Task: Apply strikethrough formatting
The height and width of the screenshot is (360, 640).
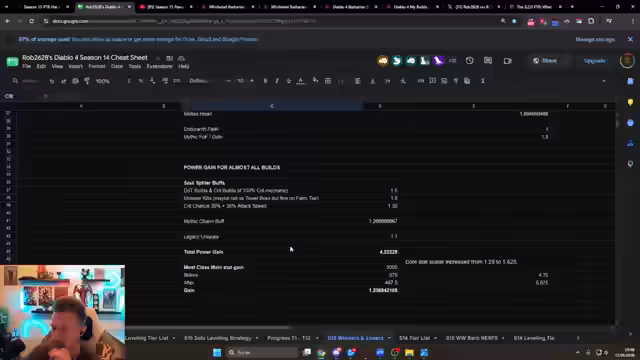Action: tap(289, 81)
